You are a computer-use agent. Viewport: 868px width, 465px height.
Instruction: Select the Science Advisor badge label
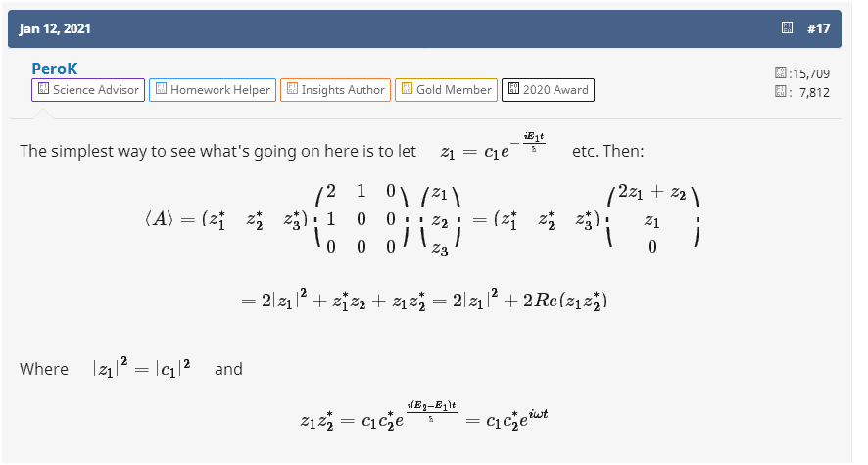point(95,90)
